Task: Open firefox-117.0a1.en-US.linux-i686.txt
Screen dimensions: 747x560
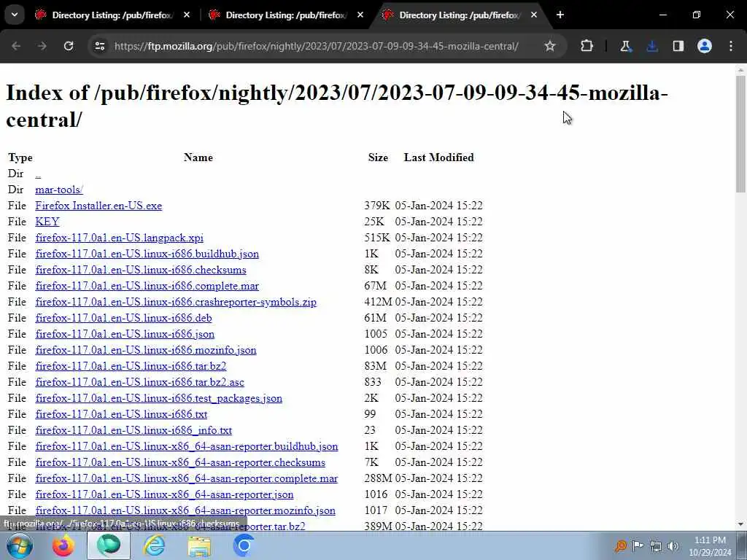Action: coord(121,414)
